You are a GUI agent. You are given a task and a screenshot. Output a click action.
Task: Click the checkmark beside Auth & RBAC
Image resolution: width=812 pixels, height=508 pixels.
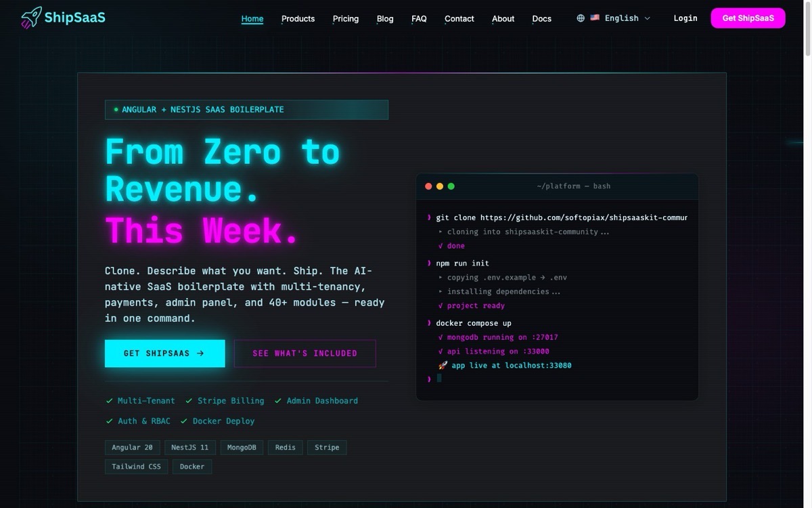(x=110, y=421)
